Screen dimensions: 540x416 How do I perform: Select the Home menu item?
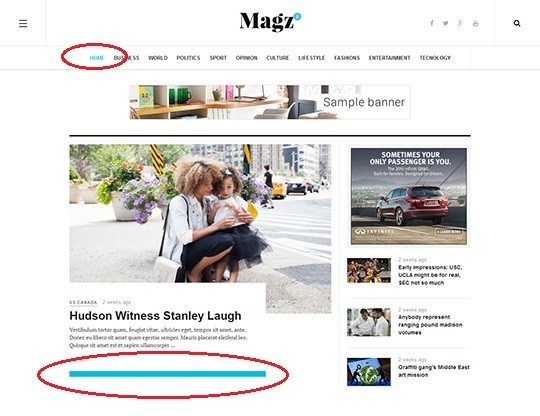97,58
